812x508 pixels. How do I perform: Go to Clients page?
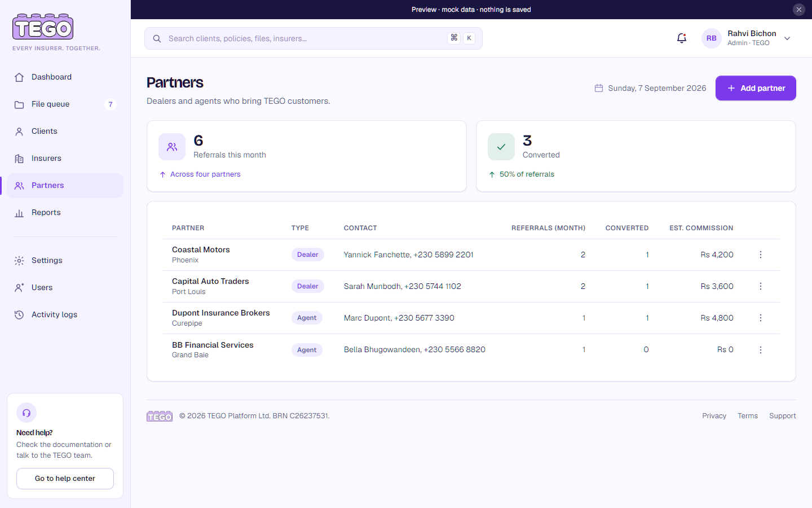pos(65,132)
